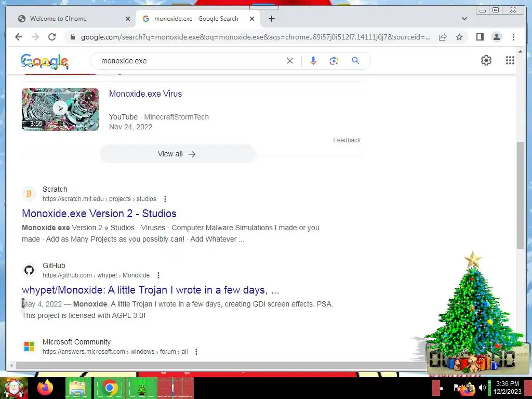Click the answers.microsoft.com URL breadcrumb

point(115,352)
